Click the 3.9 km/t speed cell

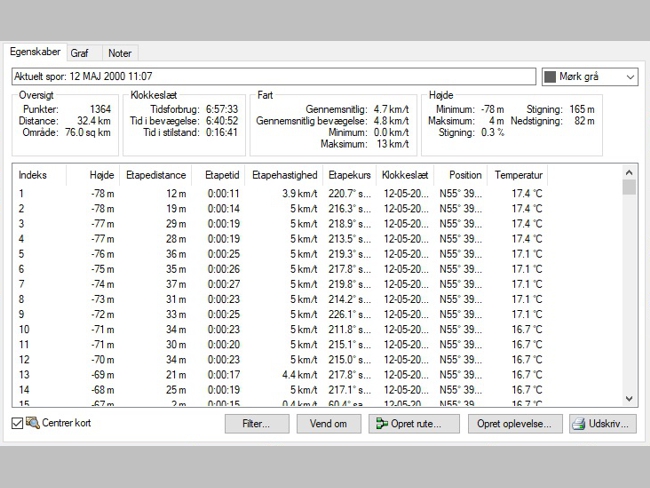coord(300,194)
